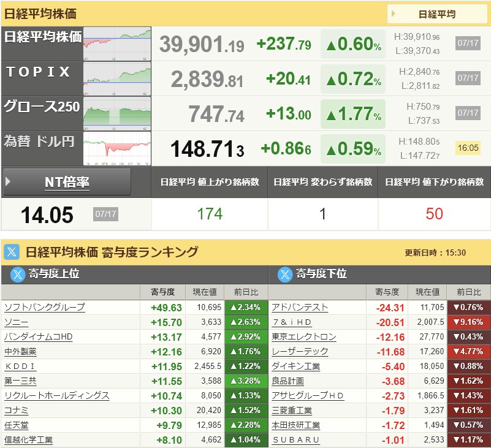Open the アサヒグループHD stock link
Image resolution: width=491 pixels, height=448 pixels.
[x=308, y=395]
